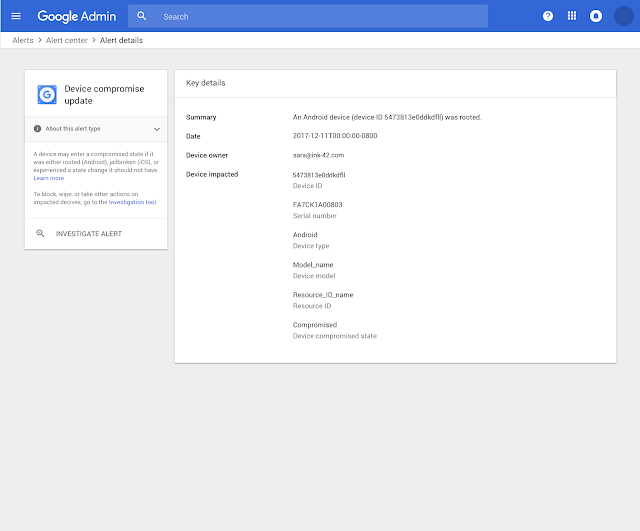This screenshot has height=531, width=640.
Task: Click the serial number FA7CK1A00803
Action: [317, 205]
